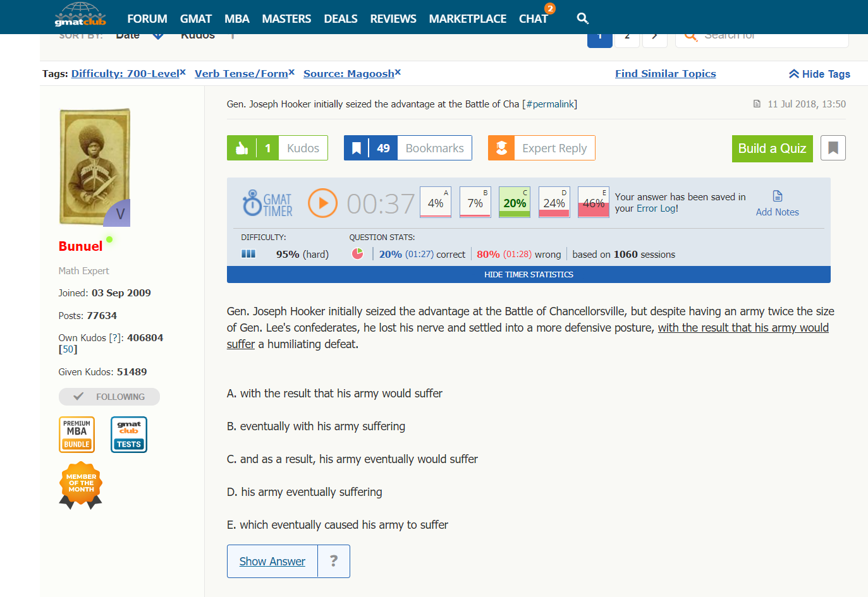Collapse the Hide Timer Statistics bar
This screenshot has height=597, width=868.
pyautogui.click(x=529, y=275)
